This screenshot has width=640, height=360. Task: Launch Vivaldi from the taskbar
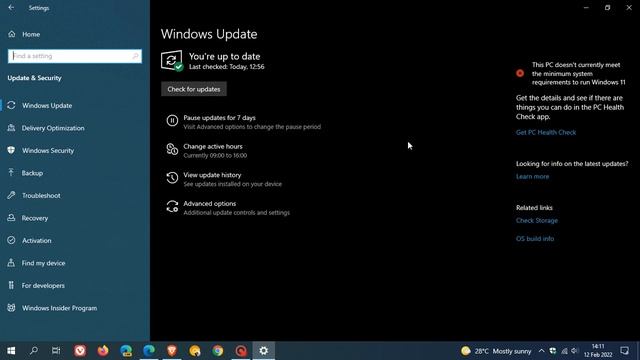pyautogui.click(x=80, y=351)
